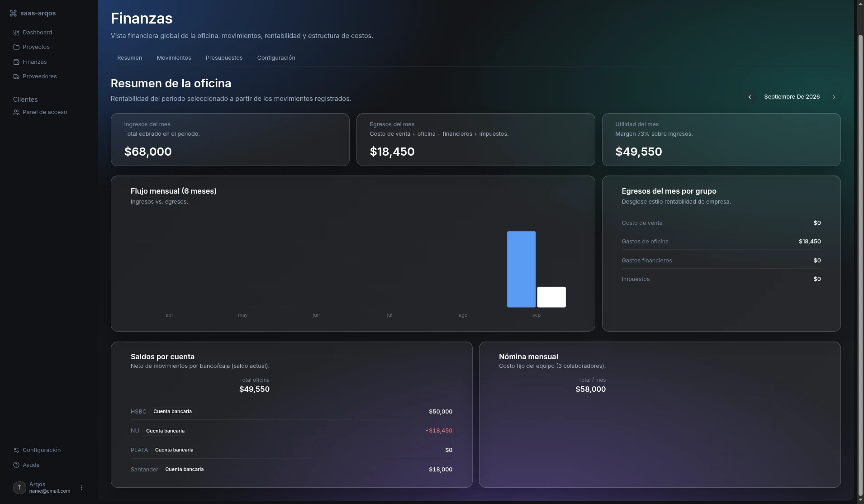Open the Presupuestos tab
Screen dimensions: 864x504
pos(224,58)
